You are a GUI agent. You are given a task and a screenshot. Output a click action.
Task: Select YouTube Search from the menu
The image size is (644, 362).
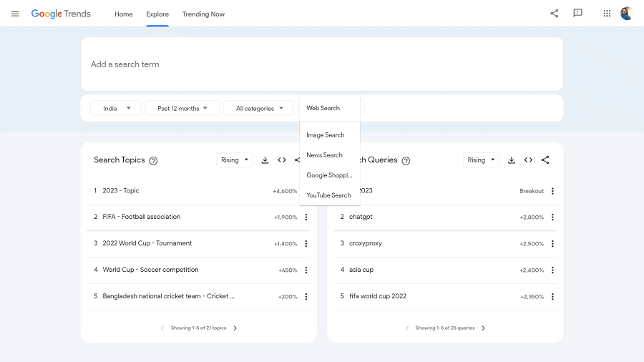pyautogui.click(x=328, y=195)
